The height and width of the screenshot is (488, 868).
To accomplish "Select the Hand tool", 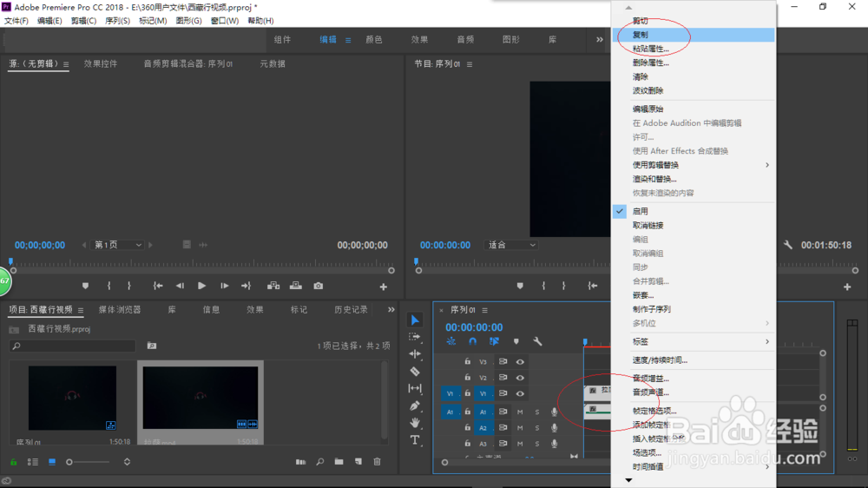I will pos(415,423).
